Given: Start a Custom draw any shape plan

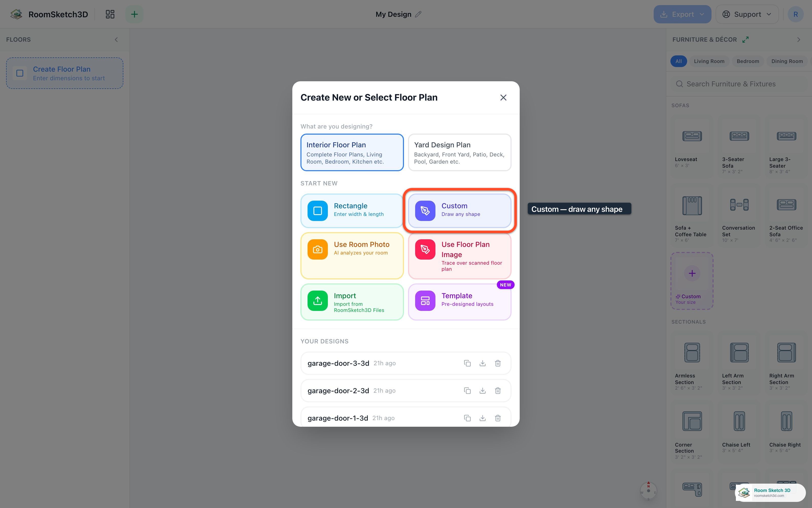Looking at the screenshot, I should [459, 211].
